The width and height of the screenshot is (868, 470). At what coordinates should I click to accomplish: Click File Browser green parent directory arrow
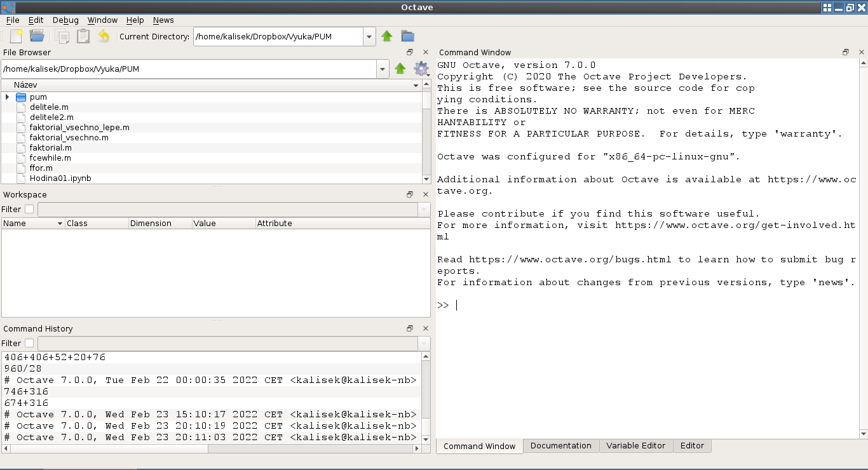point(400,69)
